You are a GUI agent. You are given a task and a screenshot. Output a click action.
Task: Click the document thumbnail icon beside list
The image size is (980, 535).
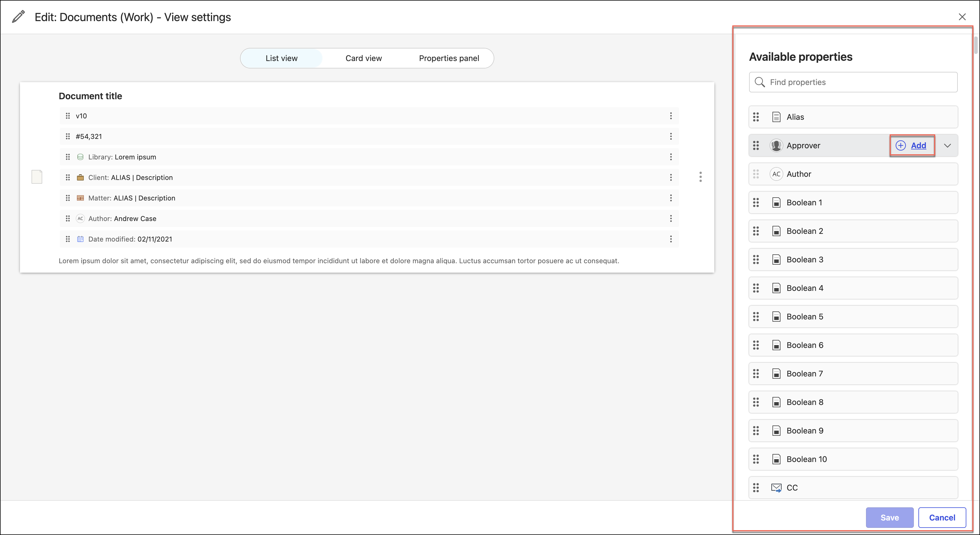[37, 177]
